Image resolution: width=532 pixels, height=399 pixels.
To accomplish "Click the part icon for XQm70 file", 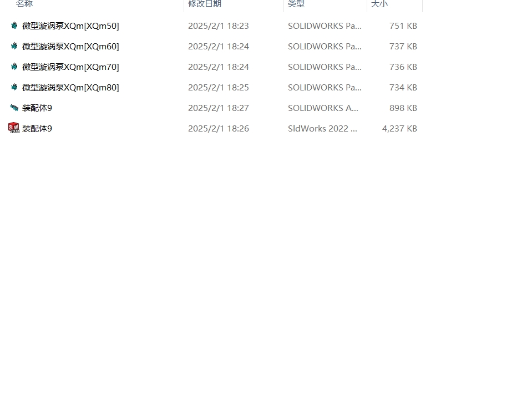I will click(x=14, y=67).
